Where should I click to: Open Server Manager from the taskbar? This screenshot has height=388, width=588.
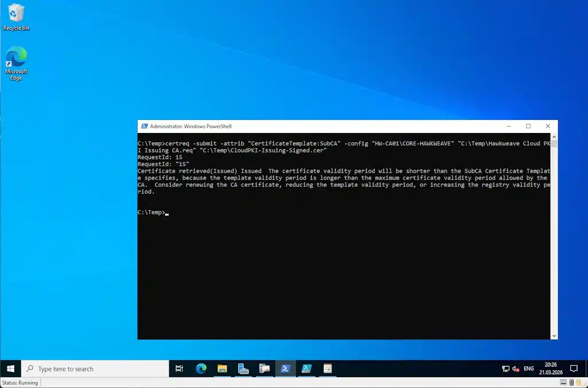(243, 369)
